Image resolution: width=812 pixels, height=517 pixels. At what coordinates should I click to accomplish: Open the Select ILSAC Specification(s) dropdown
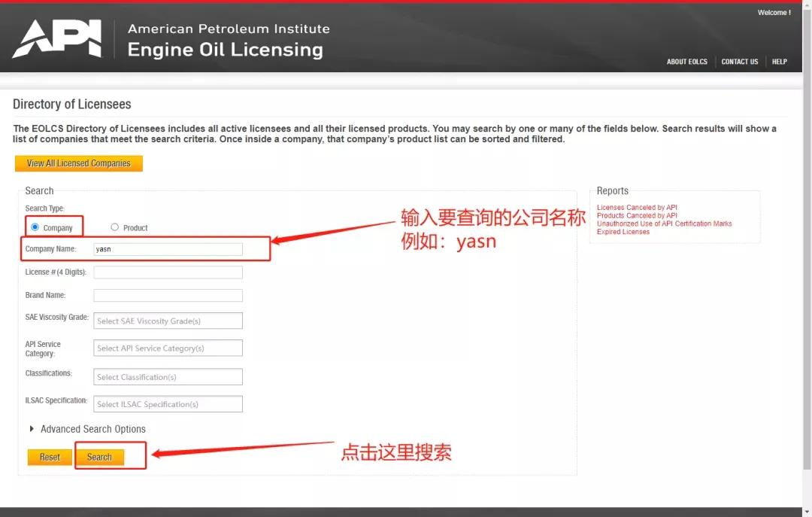point(167,404)
